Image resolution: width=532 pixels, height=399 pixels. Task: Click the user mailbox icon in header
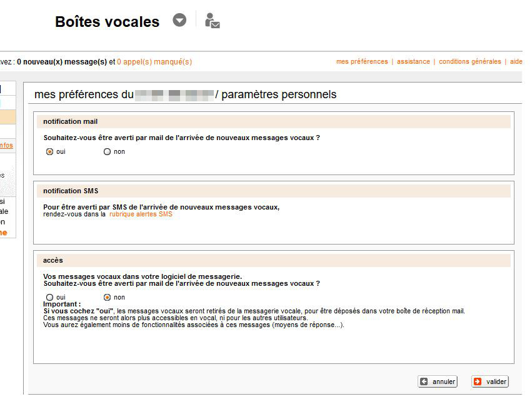pos(213,21)
